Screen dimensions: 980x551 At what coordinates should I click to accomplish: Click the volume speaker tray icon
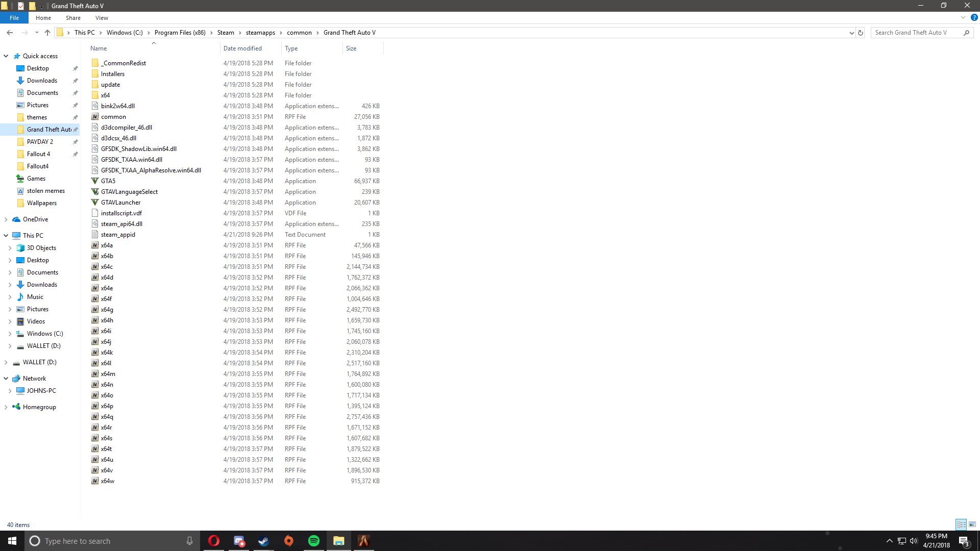[x=914, y=541]
